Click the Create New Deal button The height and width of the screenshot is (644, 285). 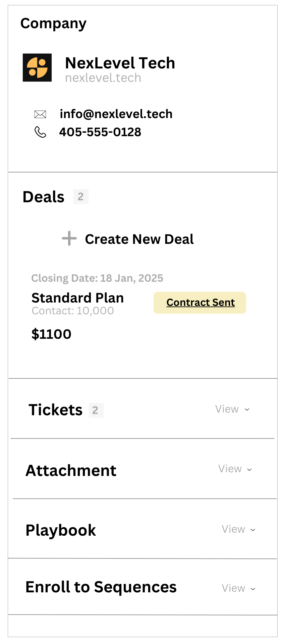click(139, 239)
